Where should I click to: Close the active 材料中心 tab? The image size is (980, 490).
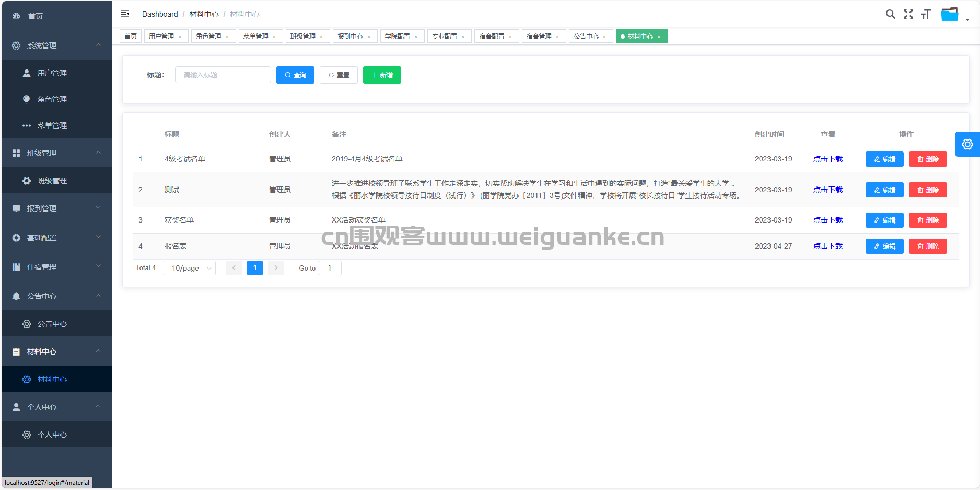(x=659, y=37)
